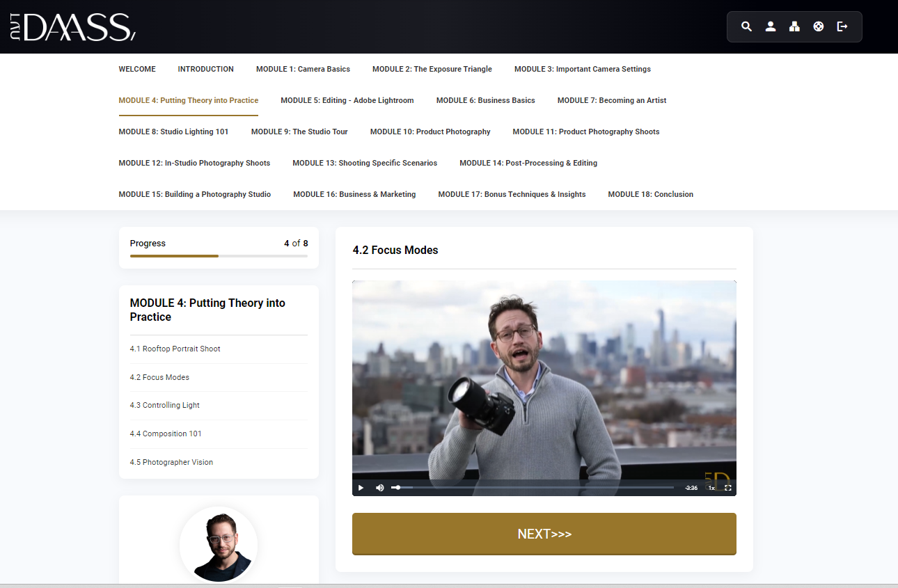898x588 pixels.
Task: Select the WELCOME tab
Action: click(x=137, y=69)
